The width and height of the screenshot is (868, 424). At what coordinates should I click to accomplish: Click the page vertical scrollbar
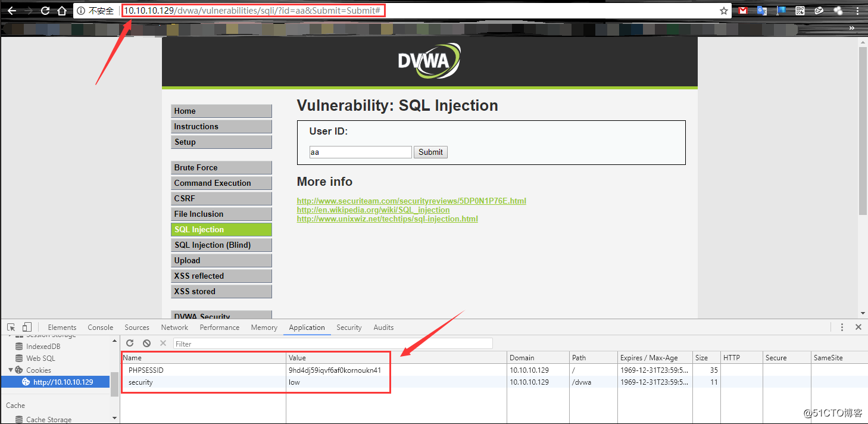tap(863, 130)
